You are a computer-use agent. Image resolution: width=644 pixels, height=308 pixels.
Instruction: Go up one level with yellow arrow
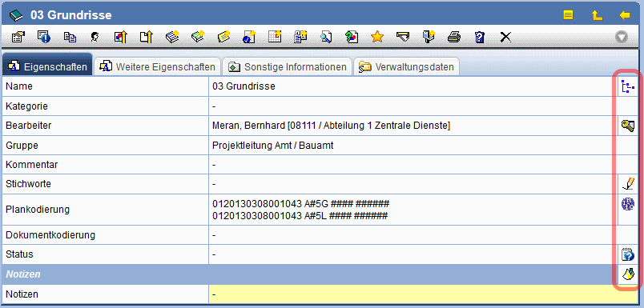pyautogui.click(x=597, y=15)
